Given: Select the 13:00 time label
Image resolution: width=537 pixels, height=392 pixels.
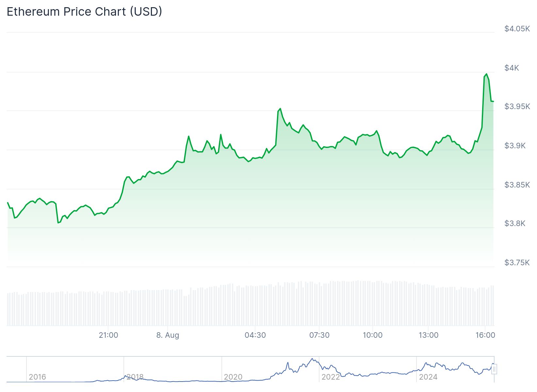Looking at the screenshot, I should click(428, 335).
